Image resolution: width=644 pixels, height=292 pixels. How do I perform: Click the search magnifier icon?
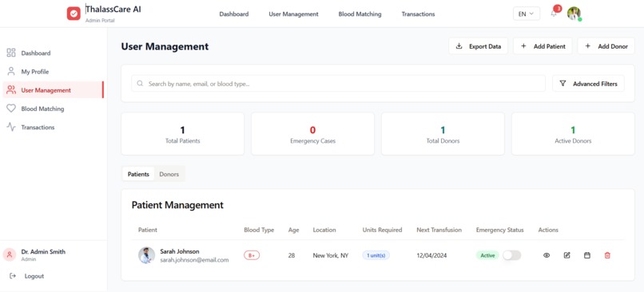(x=140, y=84)
